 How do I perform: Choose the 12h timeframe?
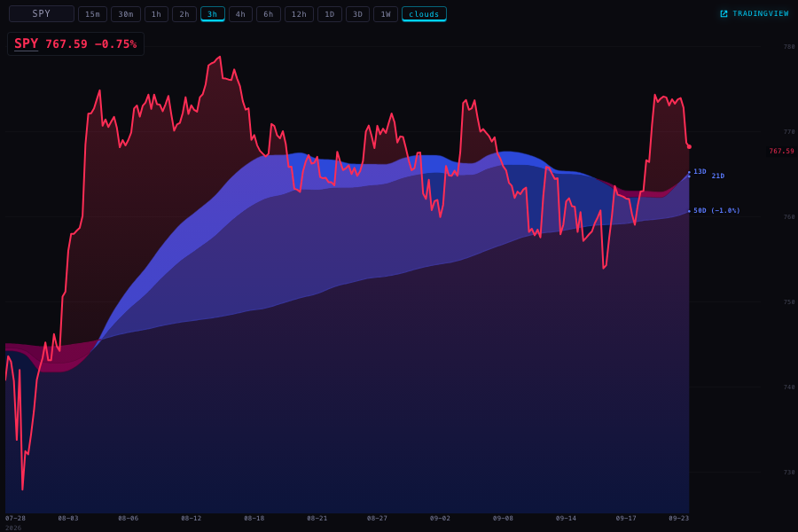(299, 14)
